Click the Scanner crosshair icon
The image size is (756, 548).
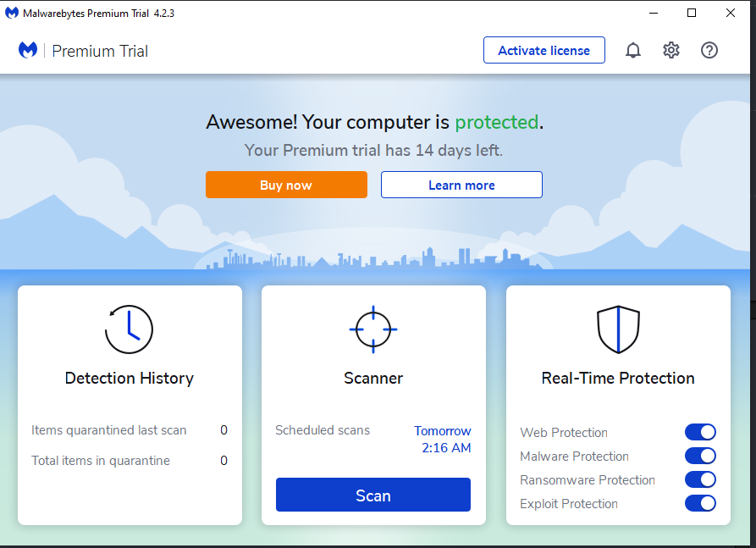pyautogui.click(x=373, y=329)
